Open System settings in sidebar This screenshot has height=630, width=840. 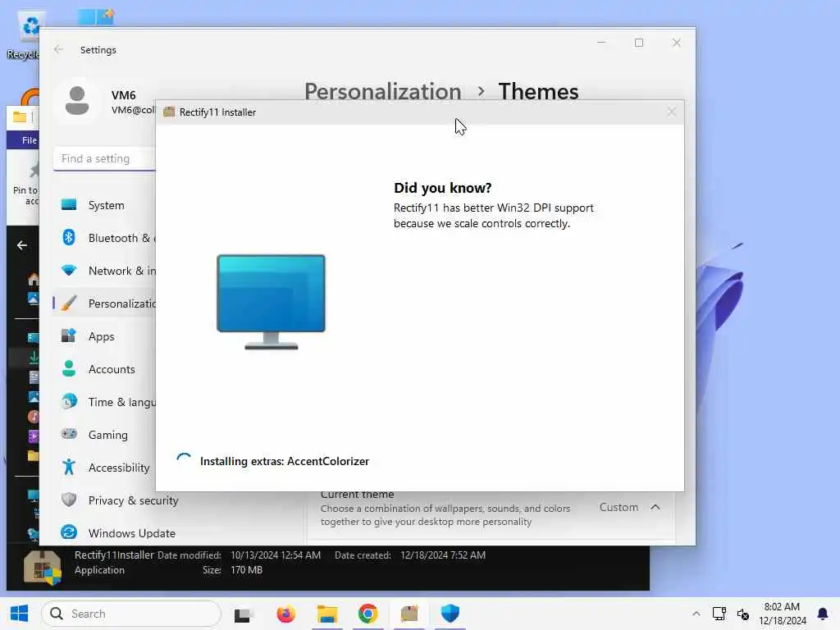(x=104, y=205)
